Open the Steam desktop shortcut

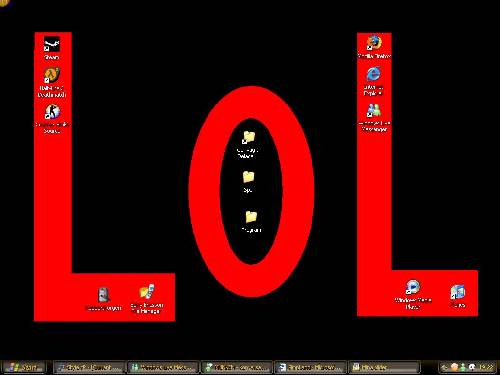[52, 48]
